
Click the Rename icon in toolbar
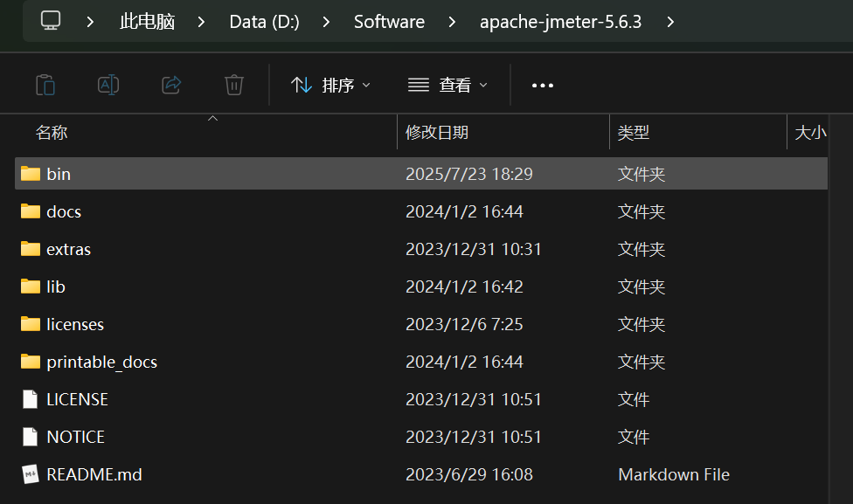pyautogui.click(x=108, y=85)
